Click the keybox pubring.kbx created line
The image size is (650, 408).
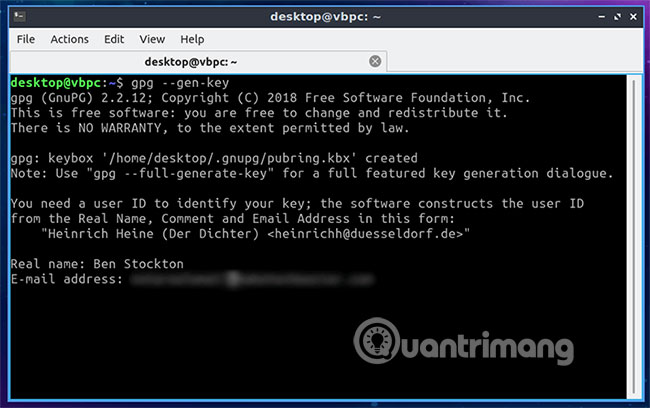(214, 158)
